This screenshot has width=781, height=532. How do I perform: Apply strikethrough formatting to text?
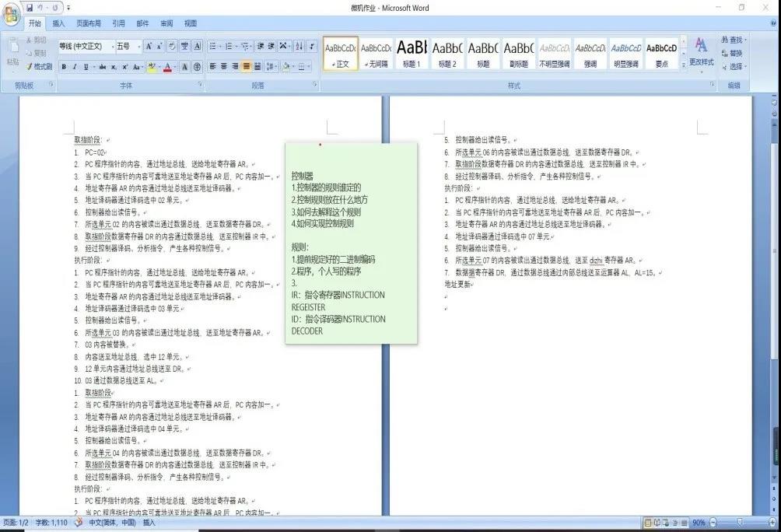103,67
